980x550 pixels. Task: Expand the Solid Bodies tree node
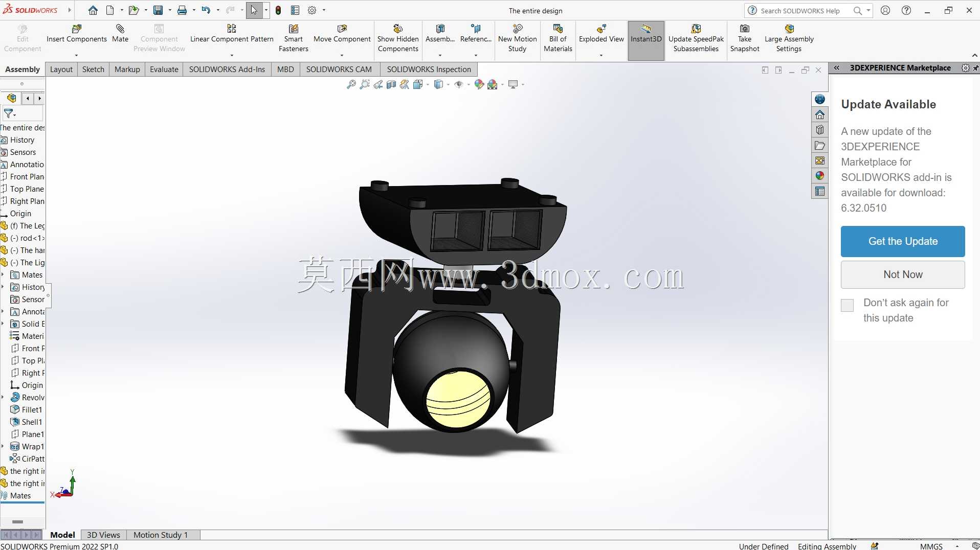tap(3, 324)
